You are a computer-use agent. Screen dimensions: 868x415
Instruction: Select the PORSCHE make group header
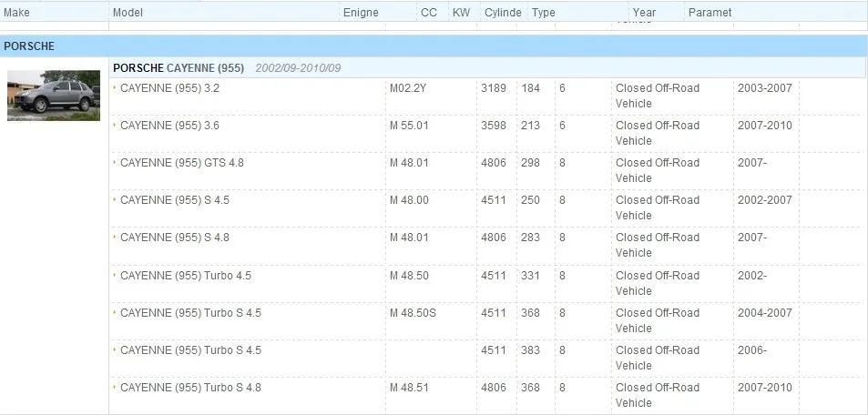434,46
